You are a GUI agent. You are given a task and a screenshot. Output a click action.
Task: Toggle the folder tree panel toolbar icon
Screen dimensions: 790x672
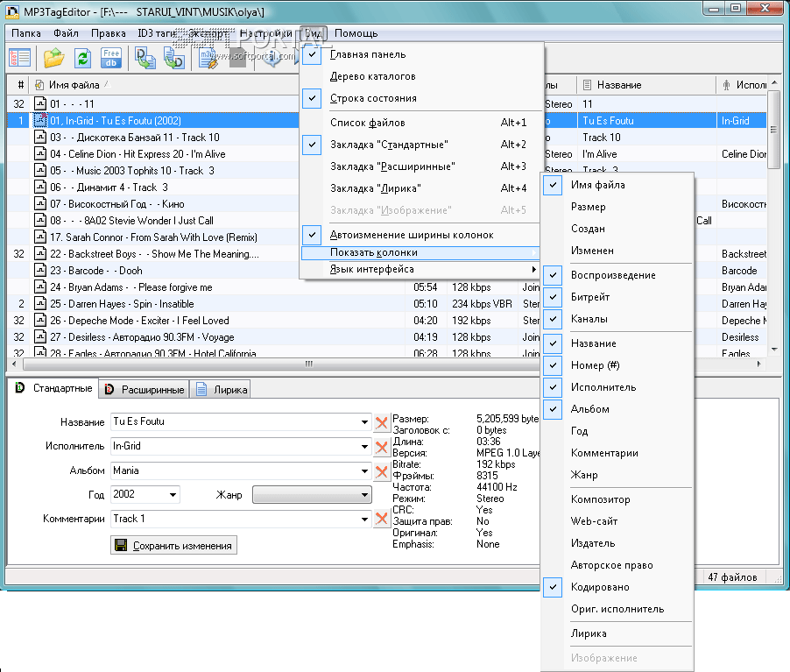[19, 58]
